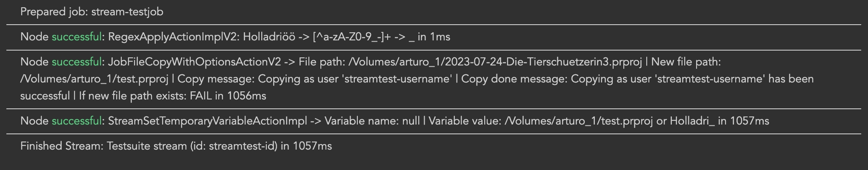Viewport: 868px width, 170px height.
Task: Click the JobFileCopyWithOptionsActionV2 action name
Action: point(194,62)
